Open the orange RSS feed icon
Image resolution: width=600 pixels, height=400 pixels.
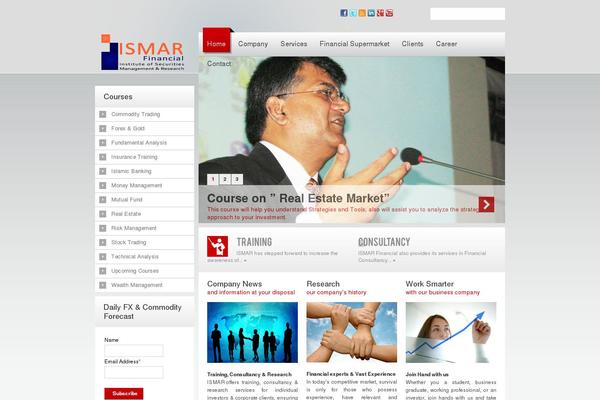coord(362,13)
